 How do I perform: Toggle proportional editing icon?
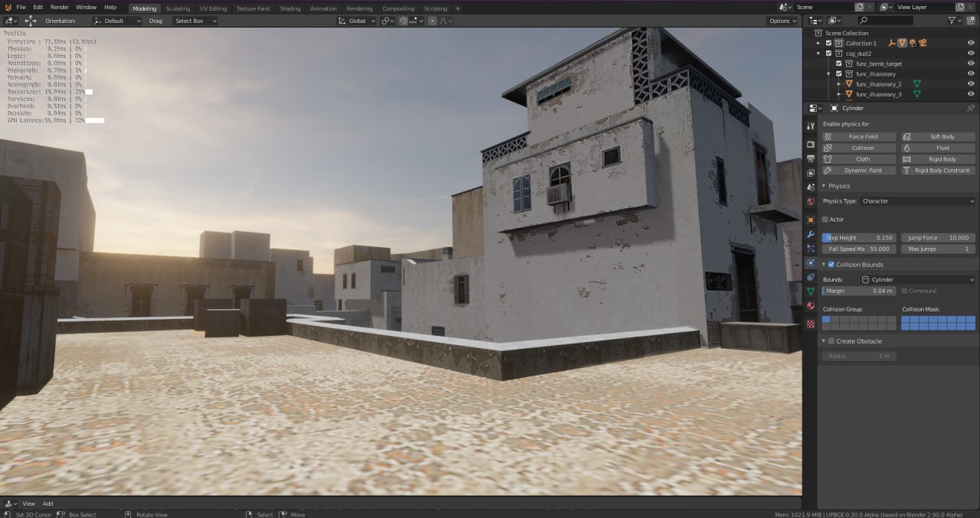click(x=433, y=21)
